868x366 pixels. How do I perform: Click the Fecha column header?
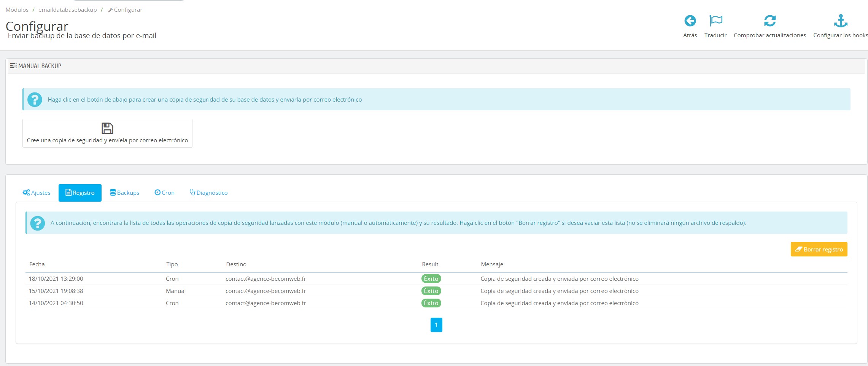pos(37,264)
